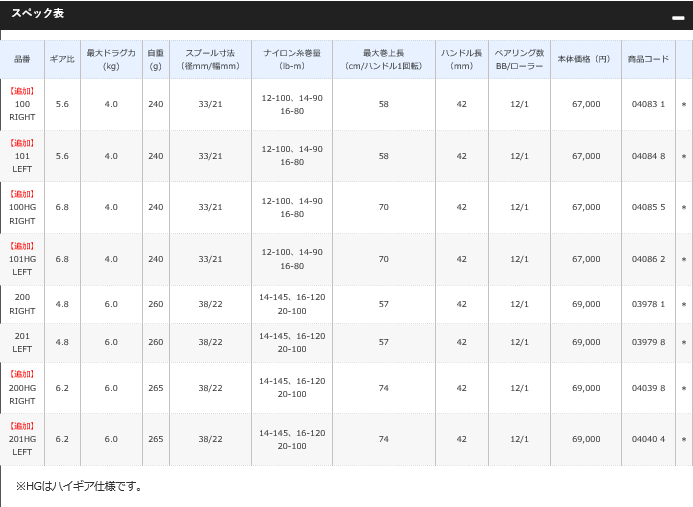
Task: Click the asterisk in the 100HG RIGHT row
Action: pos(684,208)
